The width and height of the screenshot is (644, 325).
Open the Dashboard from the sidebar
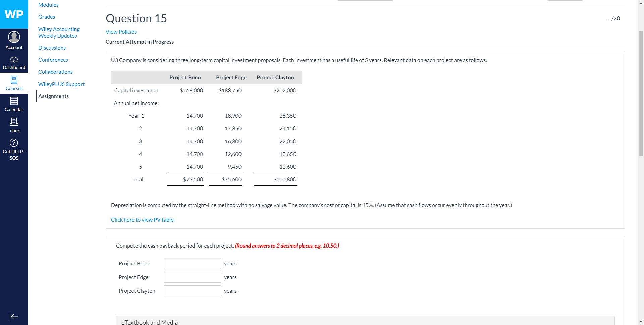(14, 63)
